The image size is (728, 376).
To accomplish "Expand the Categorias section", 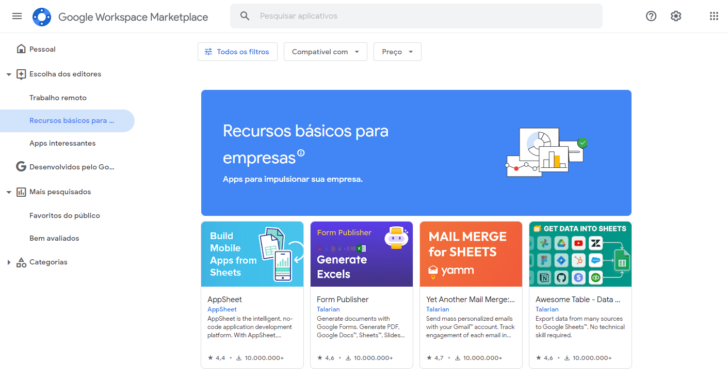I will [x=8, y=262].
